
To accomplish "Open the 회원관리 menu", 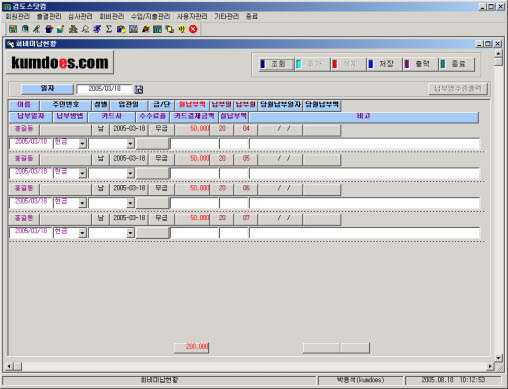I will (18, 16).
